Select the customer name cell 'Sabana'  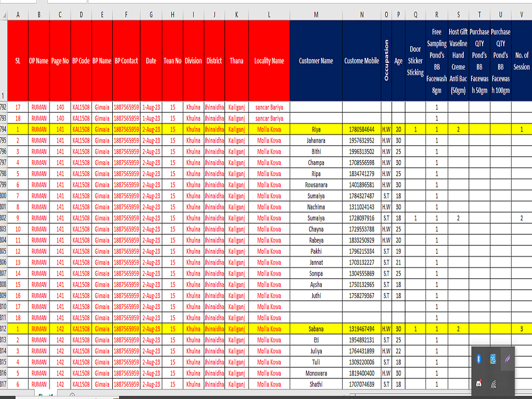pos(316,329)
